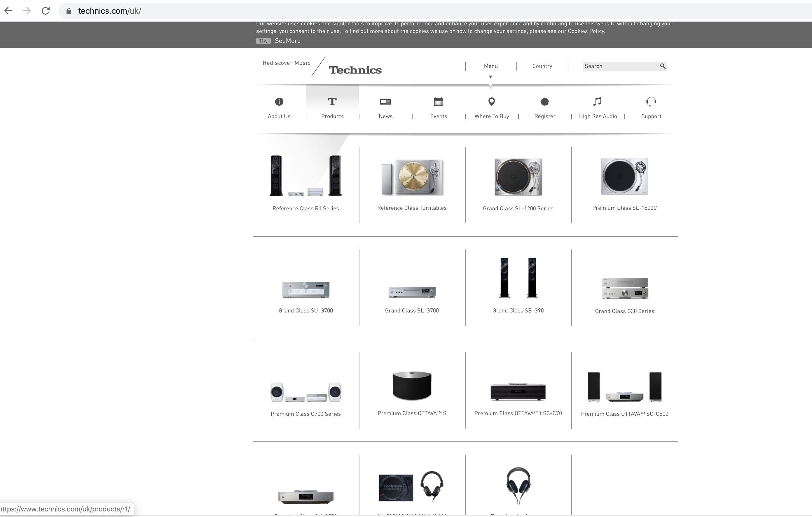Open OTTAVA SC-C500 product image

click(624, 387)
